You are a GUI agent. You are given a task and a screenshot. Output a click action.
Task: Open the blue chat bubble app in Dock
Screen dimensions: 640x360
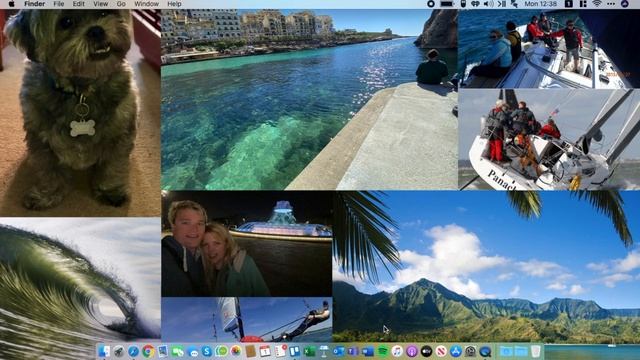pyautogui.click(x=193, y=352)
